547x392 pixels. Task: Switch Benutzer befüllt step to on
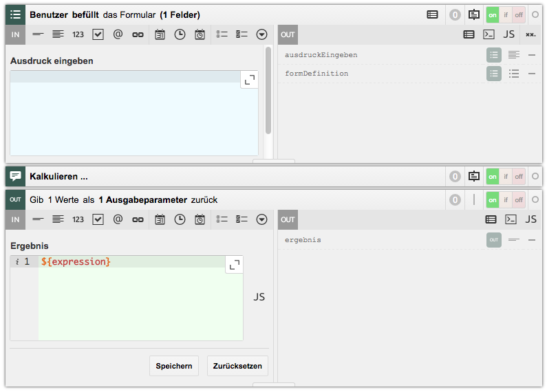pyautogui.click(x=493, y=14)
